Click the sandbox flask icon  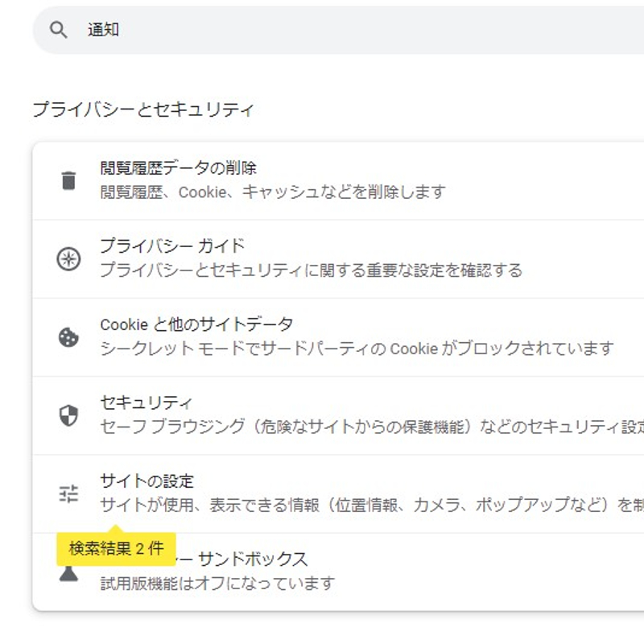(69, 575)
